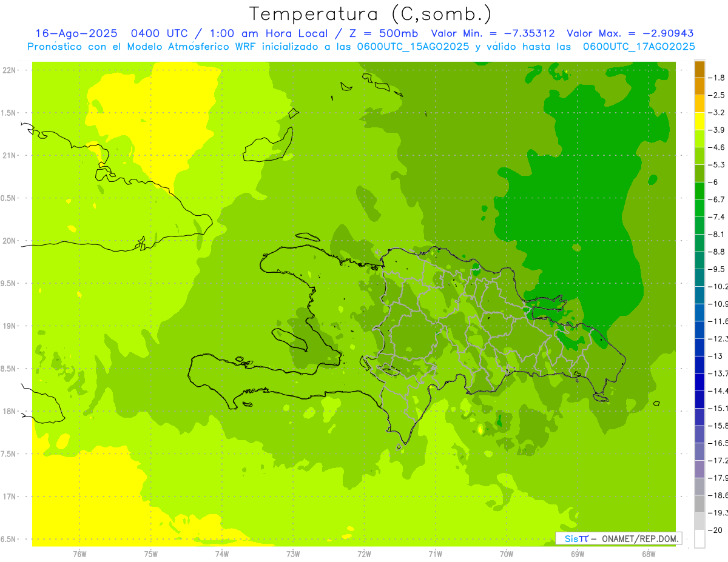This screenshot has width=728, height=562.
Task: Click the '20N' latitude axis label
Action: coord(9,241)
